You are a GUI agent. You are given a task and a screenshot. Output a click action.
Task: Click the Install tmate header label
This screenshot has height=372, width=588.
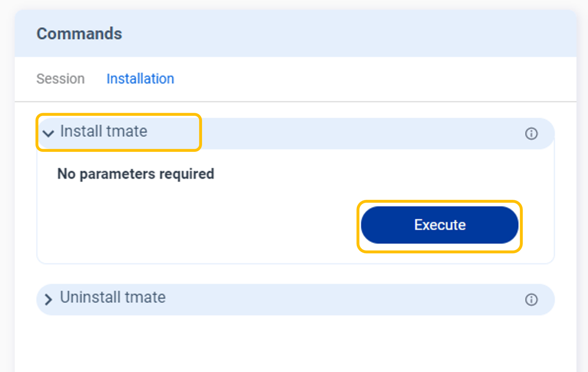pos(104,131)
